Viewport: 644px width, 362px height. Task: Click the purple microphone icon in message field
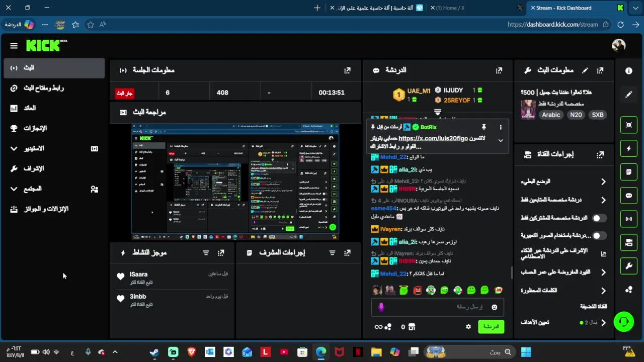point(381,307)
